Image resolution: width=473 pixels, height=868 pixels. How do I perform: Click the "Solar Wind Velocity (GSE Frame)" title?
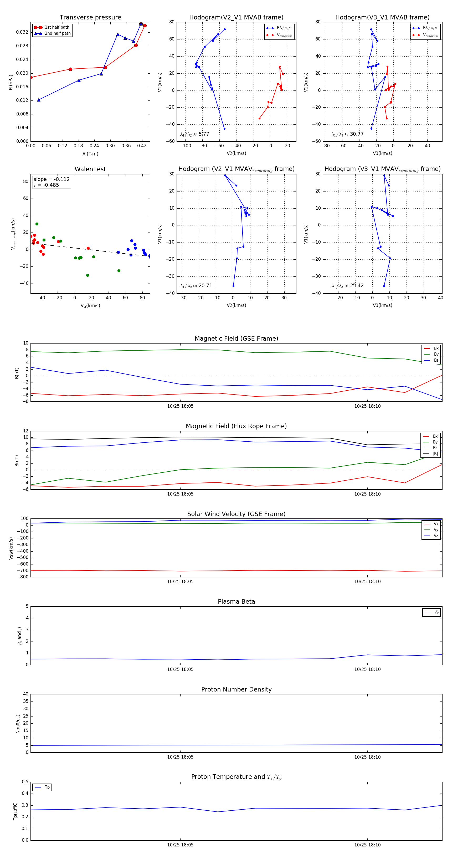tap(236, 514)
